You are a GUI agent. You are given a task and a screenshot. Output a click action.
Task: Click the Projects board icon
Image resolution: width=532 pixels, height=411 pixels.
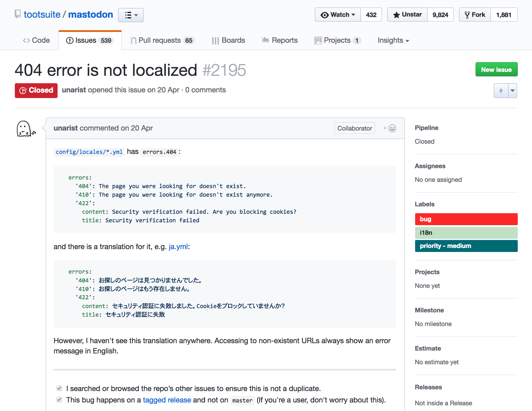(x=318, y=40)
